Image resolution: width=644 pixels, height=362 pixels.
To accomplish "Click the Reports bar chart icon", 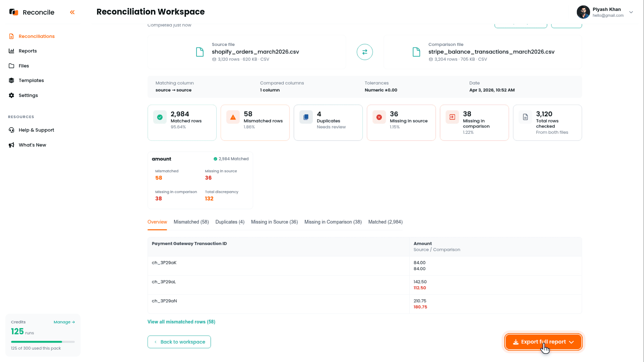I will 11,51.
